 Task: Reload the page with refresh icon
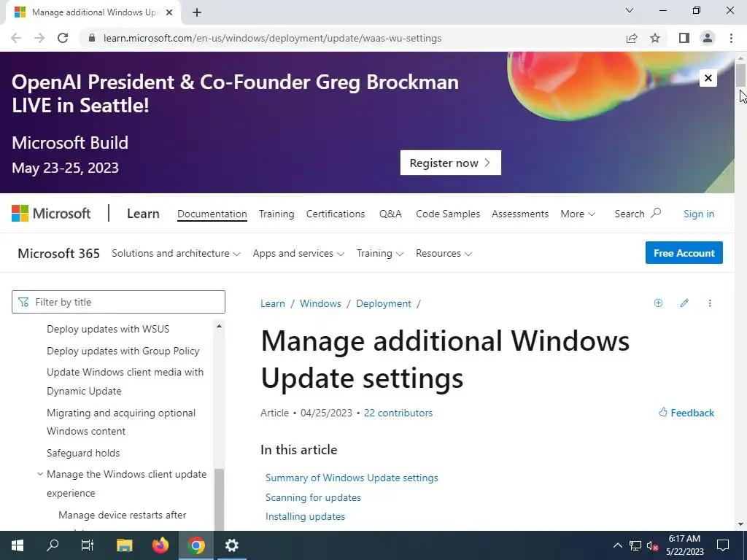coord(63,38)
